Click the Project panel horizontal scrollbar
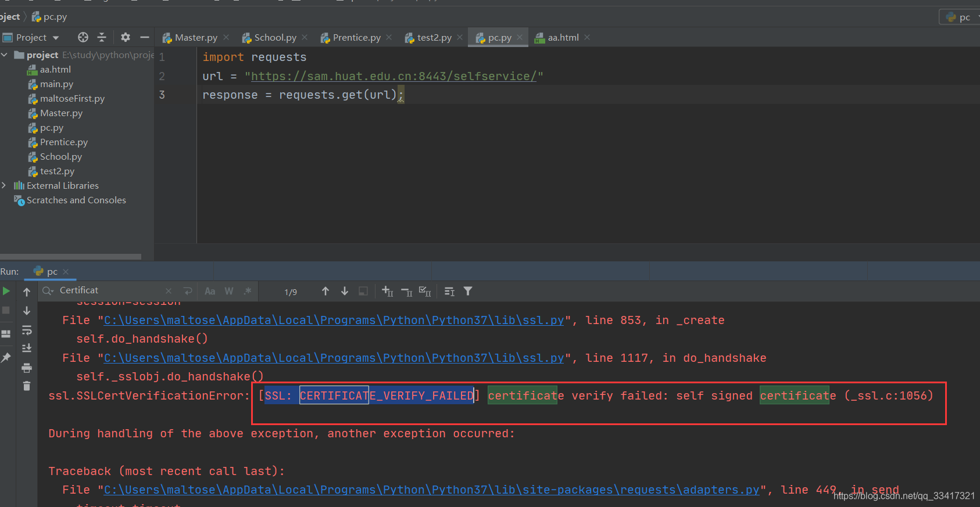Viewport: 980px width, 507px height. point(70,256)
